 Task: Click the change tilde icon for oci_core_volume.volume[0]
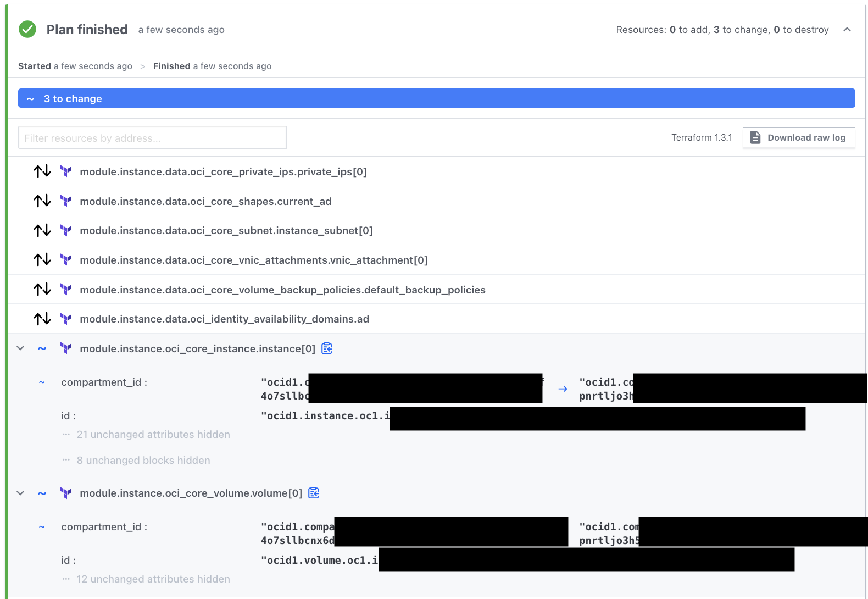coord(42,493)
